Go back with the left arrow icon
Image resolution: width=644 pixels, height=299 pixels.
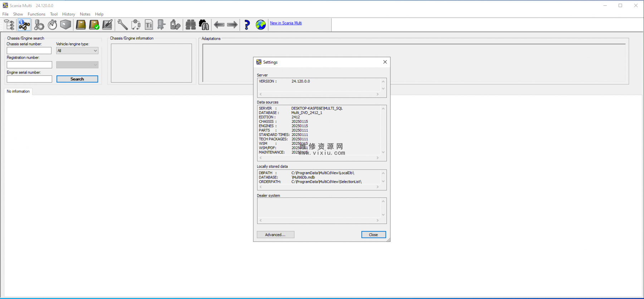coord(219,25)
